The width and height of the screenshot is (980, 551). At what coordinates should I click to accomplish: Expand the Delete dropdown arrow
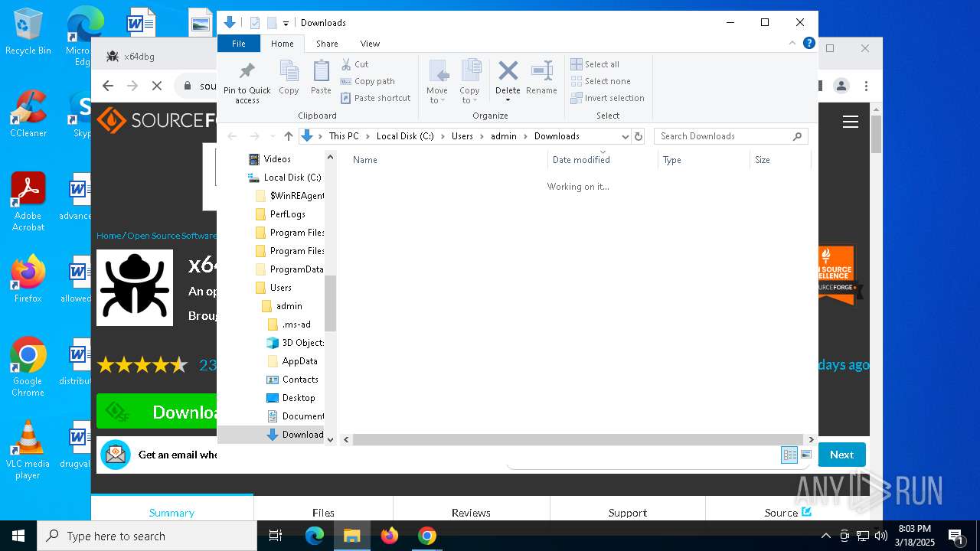tap(508, 100)
